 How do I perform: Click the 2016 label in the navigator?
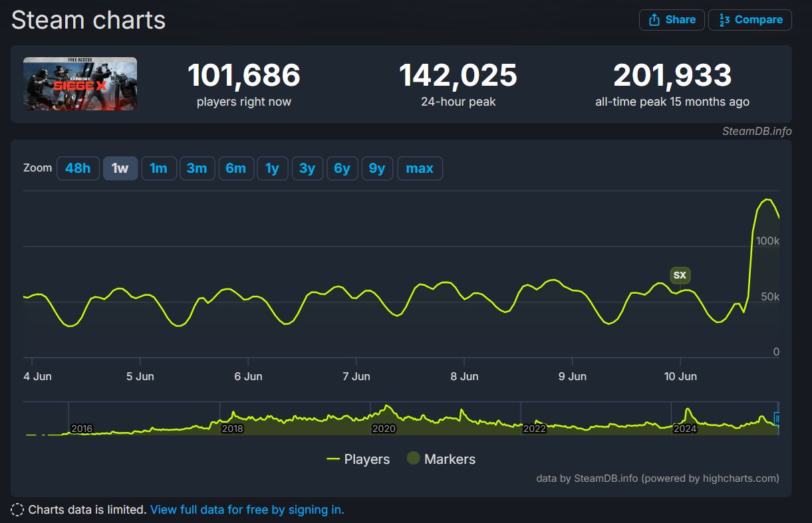81,429
